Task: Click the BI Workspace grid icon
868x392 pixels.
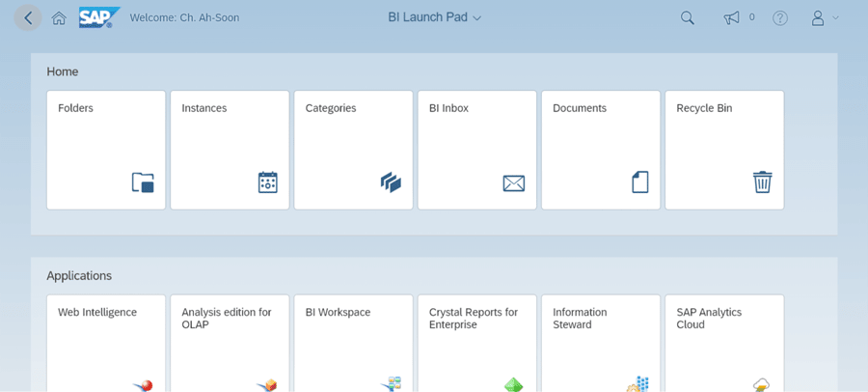Action: [x=391, y=383]
